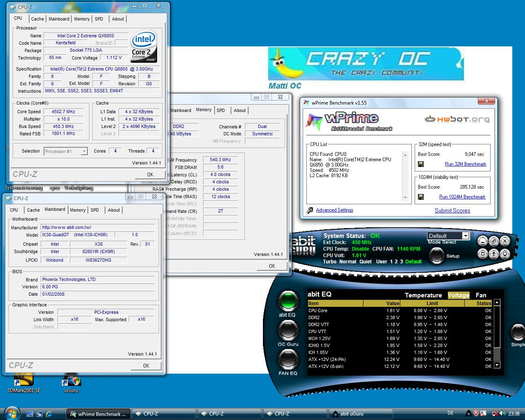Open Memory tab in bottom CPU-Z window

78,210
